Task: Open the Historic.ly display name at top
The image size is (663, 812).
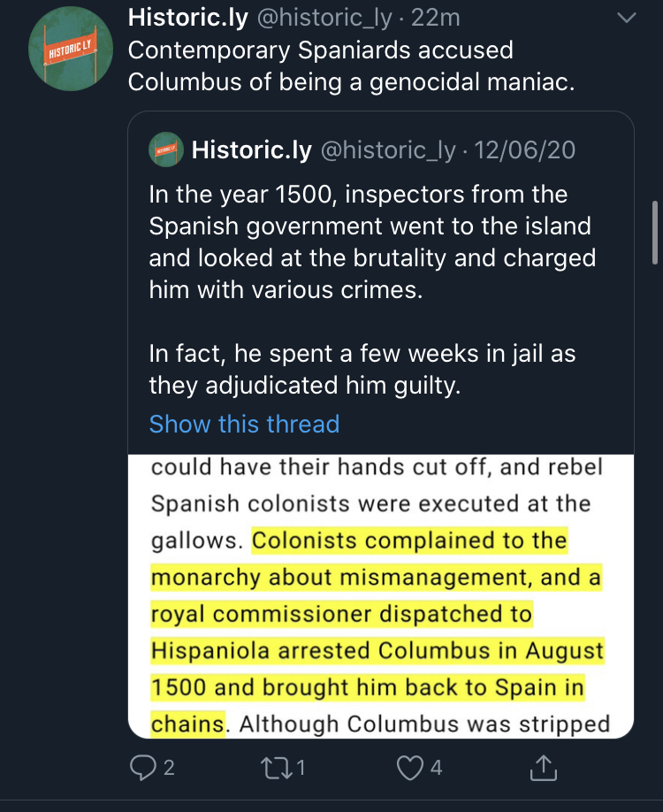Action: (x=188, y=18)
